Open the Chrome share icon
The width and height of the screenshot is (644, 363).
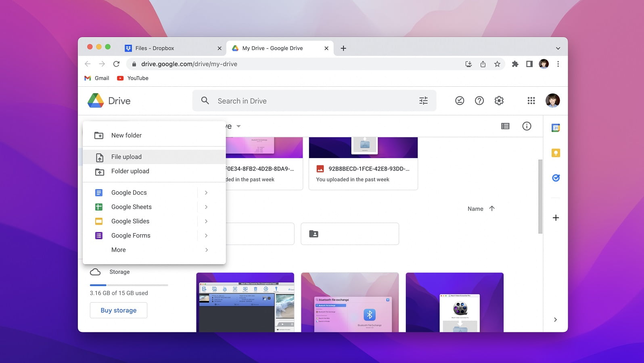[x=483, y=64]
